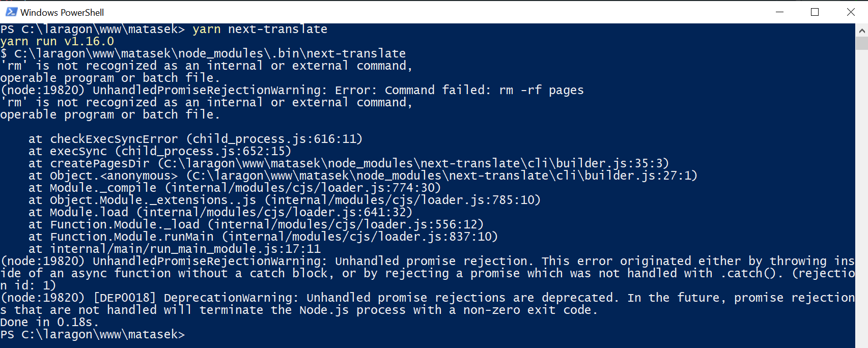868x348 pixels.
Task: Click the 'builder.js:35:3' stack trace reference
Action: (x=612, y=163)
